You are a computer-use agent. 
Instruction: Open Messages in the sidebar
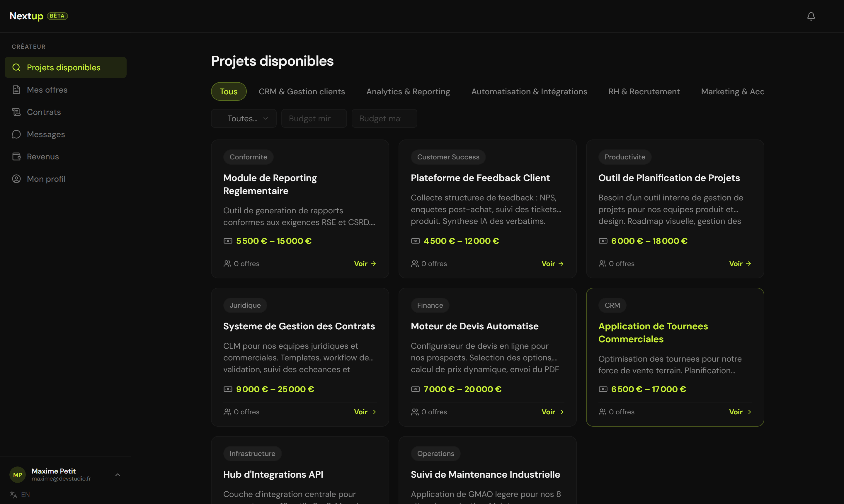(x=66, y=134)
